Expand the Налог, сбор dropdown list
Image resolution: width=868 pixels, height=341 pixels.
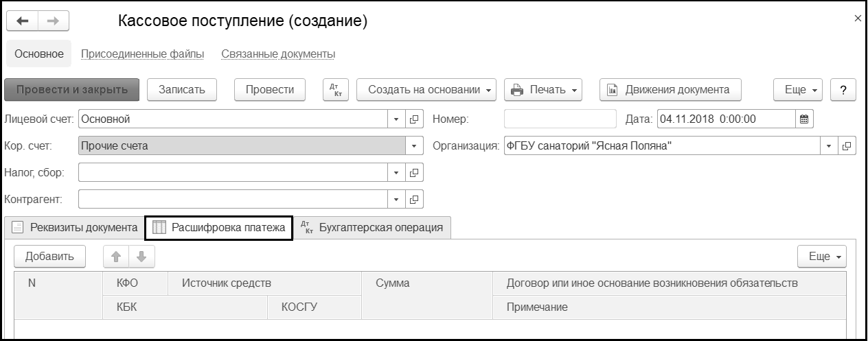(396, 173)
